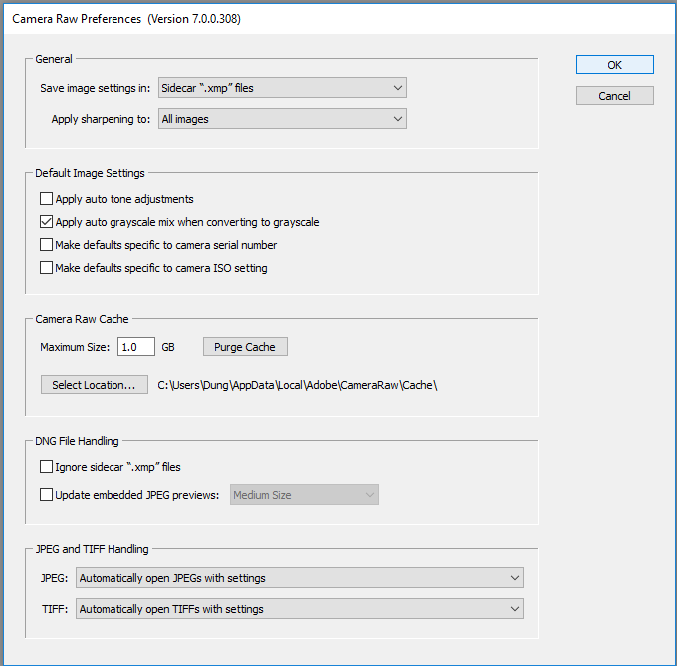
Task: Confirm preferences with the OK button
Action: pyautogui.click(x=614, y=65)
